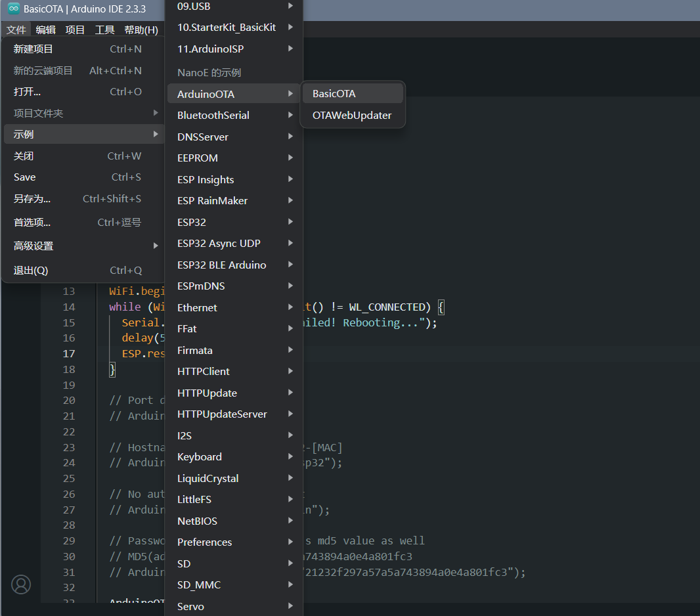Screen dimensions: 700x616
Task: Open the 项目 menu
Action: pyautogui.click(x=75, y=30)
